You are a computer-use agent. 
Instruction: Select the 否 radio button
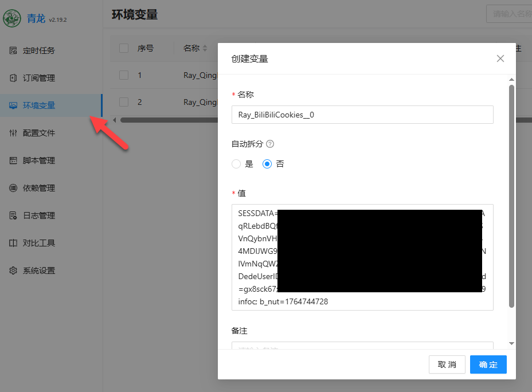[x=267, y=164]
